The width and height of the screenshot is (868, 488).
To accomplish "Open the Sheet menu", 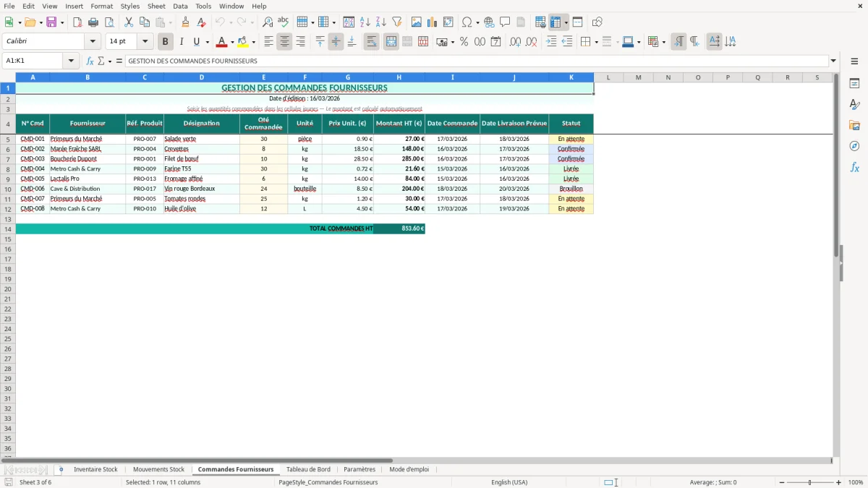I will point(156,6).
